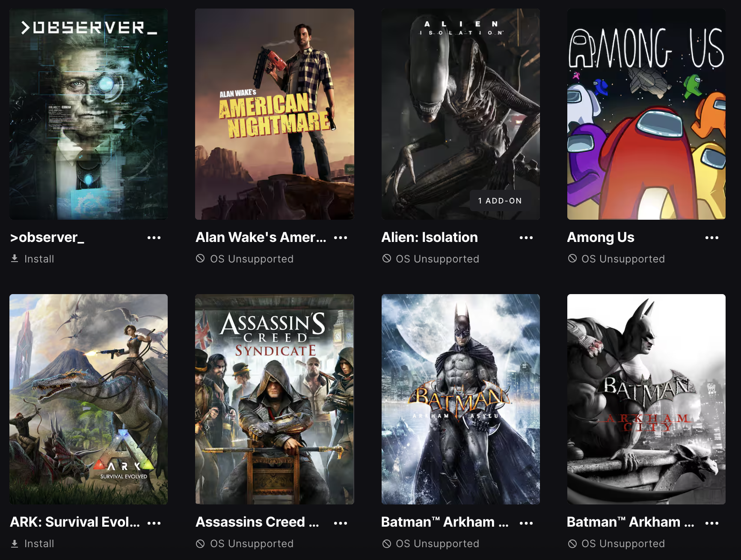
Task: Click the Alien: Isolation title text
Action: click(430, 237)
